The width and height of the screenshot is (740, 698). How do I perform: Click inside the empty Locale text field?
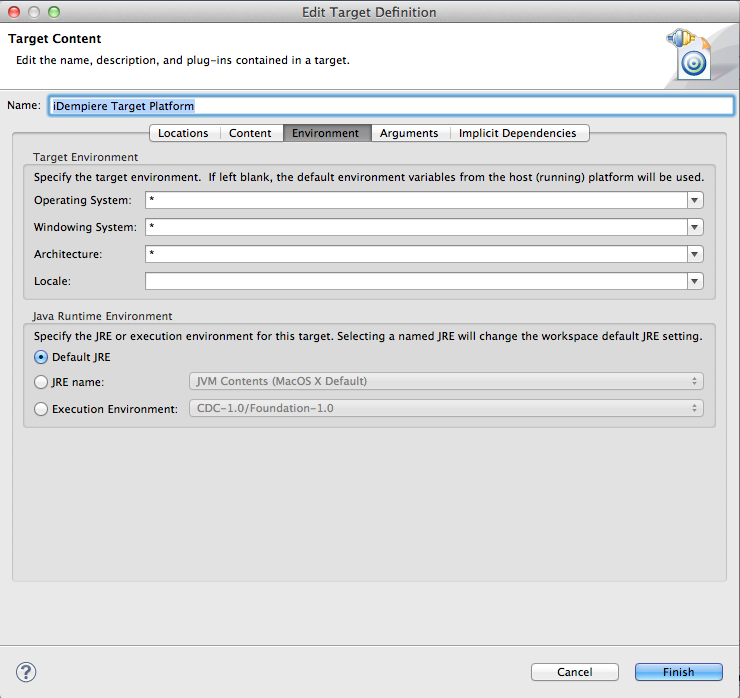[416, 281]
